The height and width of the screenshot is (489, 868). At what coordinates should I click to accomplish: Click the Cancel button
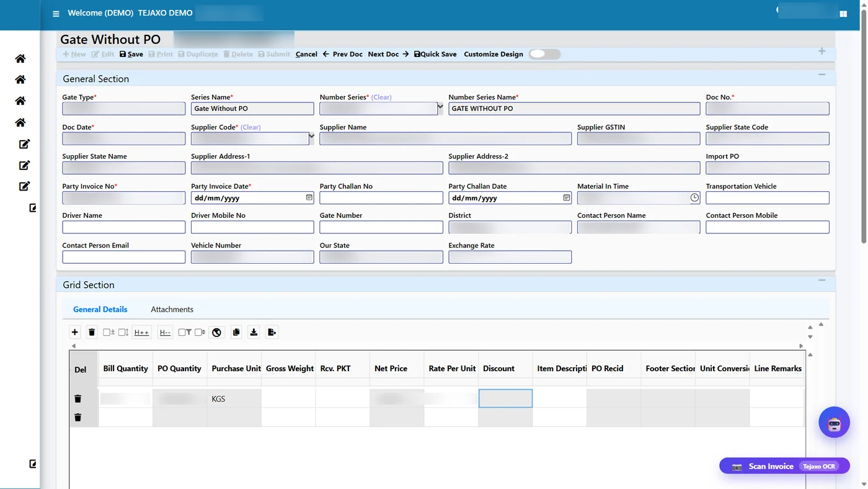click(x=306, y=54)
